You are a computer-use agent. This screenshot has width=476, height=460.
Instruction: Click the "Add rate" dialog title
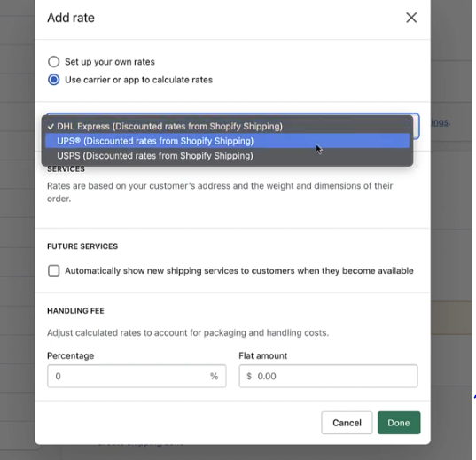point(71,18)
